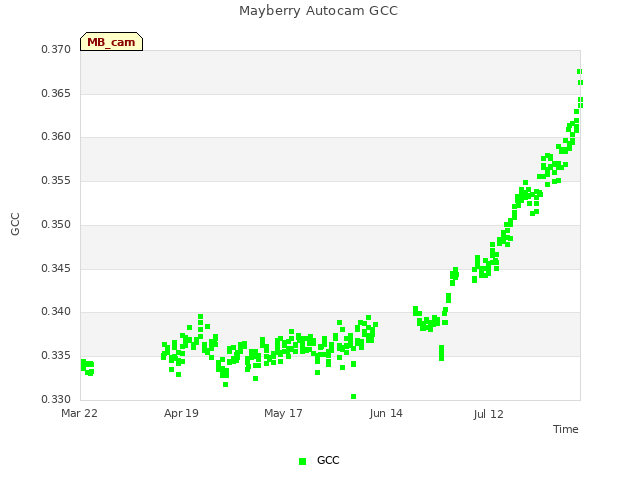Click the 0.330 y-axis value
Image resolution: width=640 pixels, height=480 pixels.
tap(56, 399)
